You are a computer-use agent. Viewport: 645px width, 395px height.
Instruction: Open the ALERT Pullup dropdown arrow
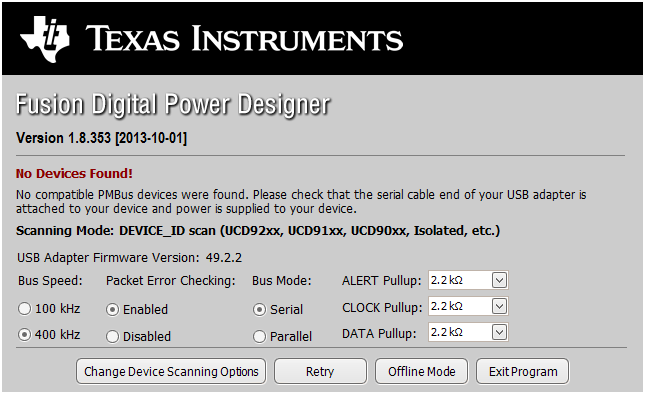pyautogui.click(x=499, y=281)
